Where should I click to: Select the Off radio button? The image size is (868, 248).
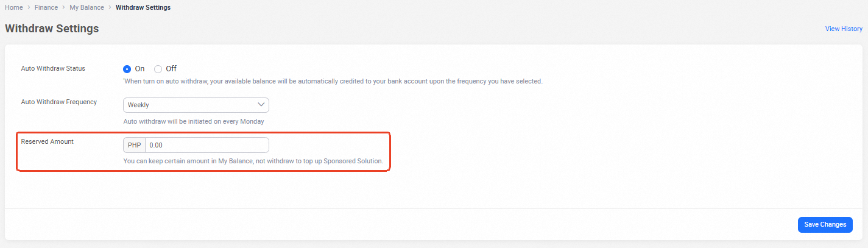[158, 69]
